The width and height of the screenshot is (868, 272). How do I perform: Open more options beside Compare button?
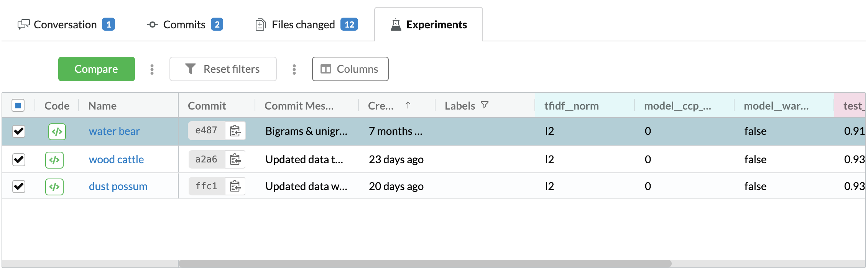tap(152, 69)
